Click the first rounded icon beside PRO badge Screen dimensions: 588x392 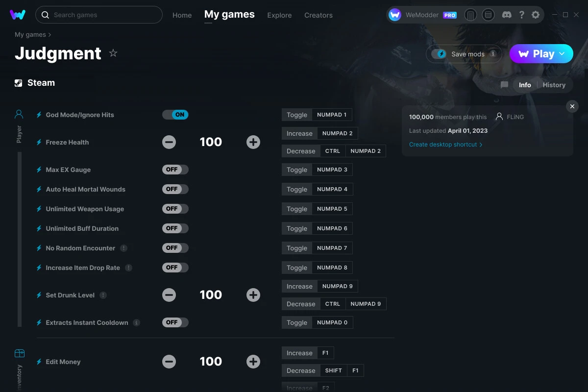(470, 15)
